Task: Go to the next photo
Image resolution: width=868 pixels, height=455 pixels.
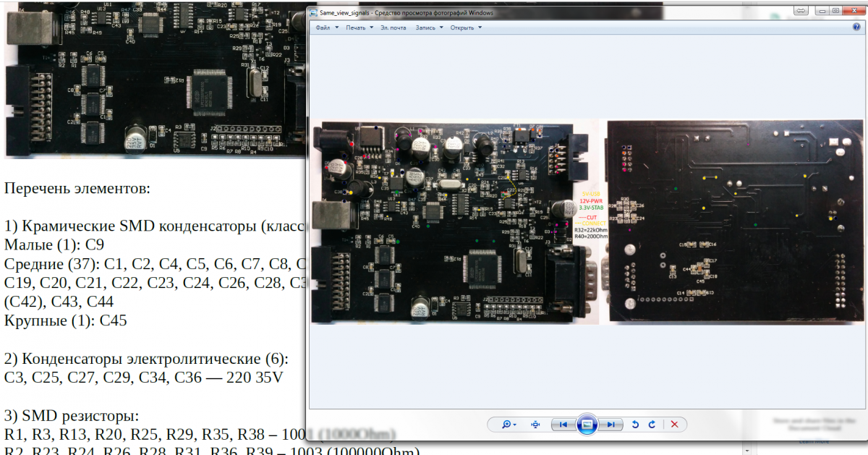Action: tap(611, 425)
